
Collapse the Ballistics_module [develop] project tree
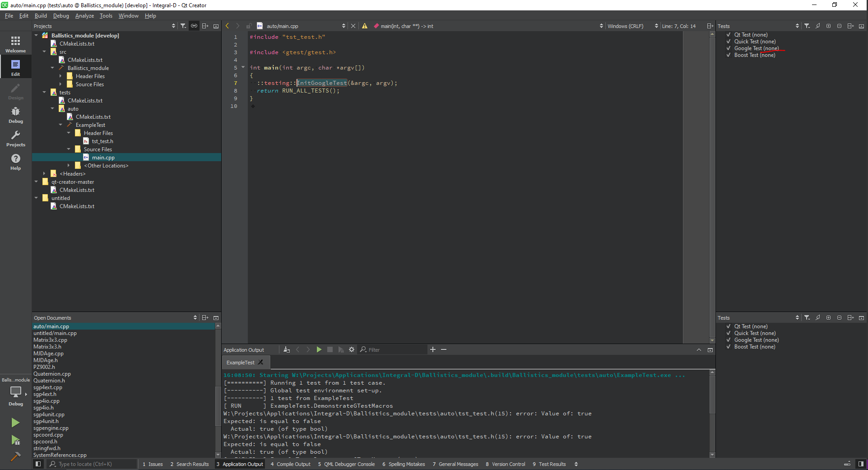pyautogui.click(x=37, y=36)
